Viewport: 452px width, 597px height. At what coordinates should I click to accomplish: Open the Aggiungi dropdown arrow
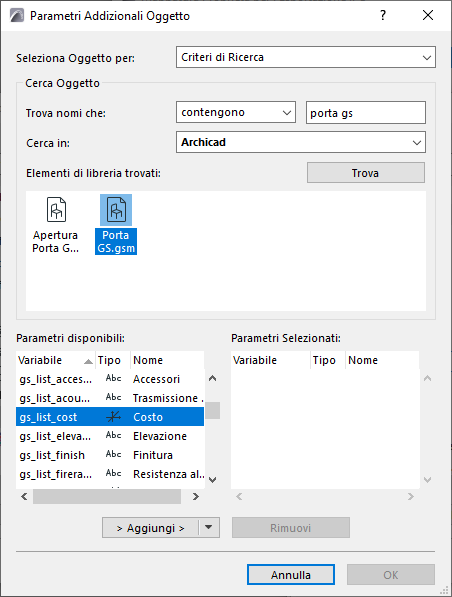209,527
